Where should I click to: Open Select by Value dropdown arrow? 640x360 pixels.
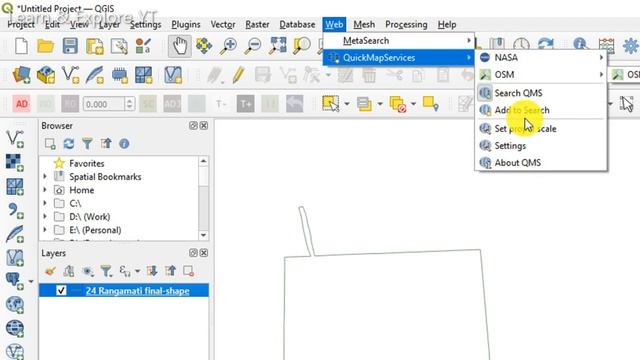point(380,104)
